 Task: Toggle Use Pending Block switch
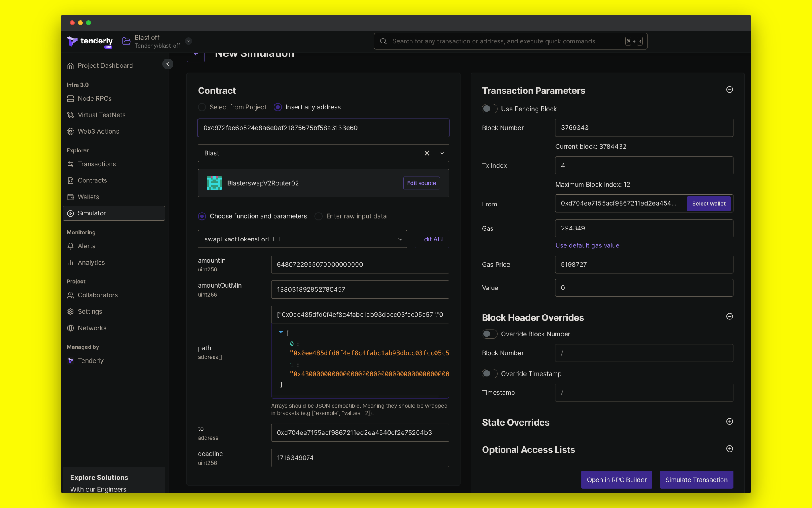pyautogui.click(x=490, y=109)
